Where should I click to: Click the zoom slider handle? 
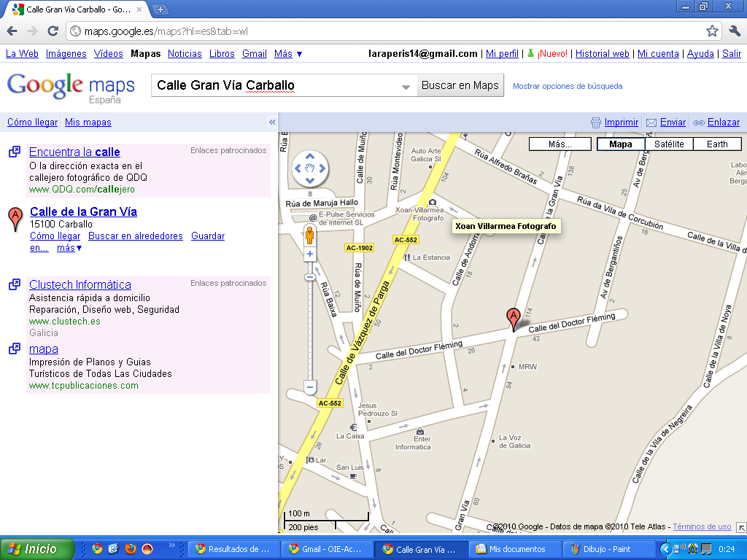click(x=309, y=277)
